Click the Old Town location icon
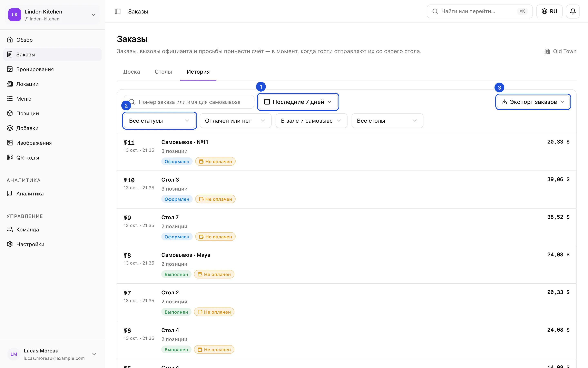Viewport: 588px width, 368px height. click(x=547, y=52)
